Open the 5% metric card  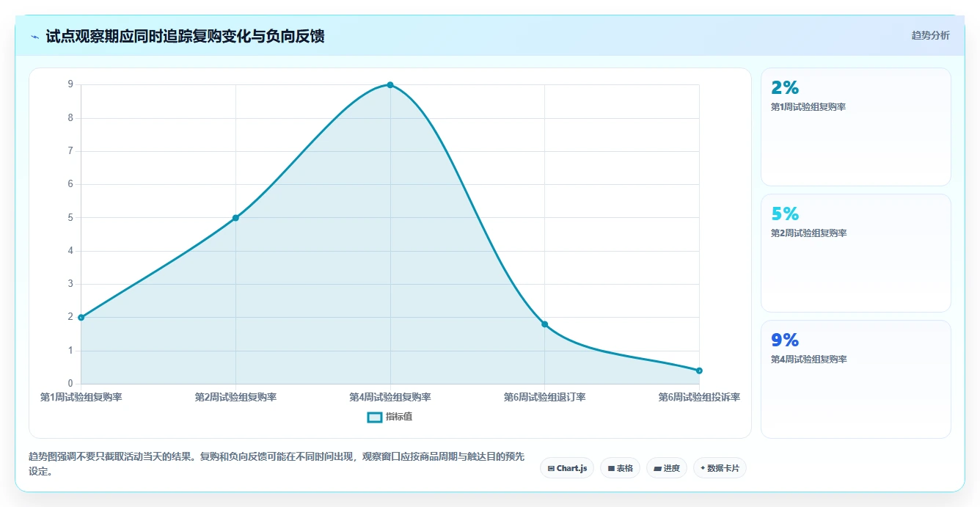click(x=856, y=253)
